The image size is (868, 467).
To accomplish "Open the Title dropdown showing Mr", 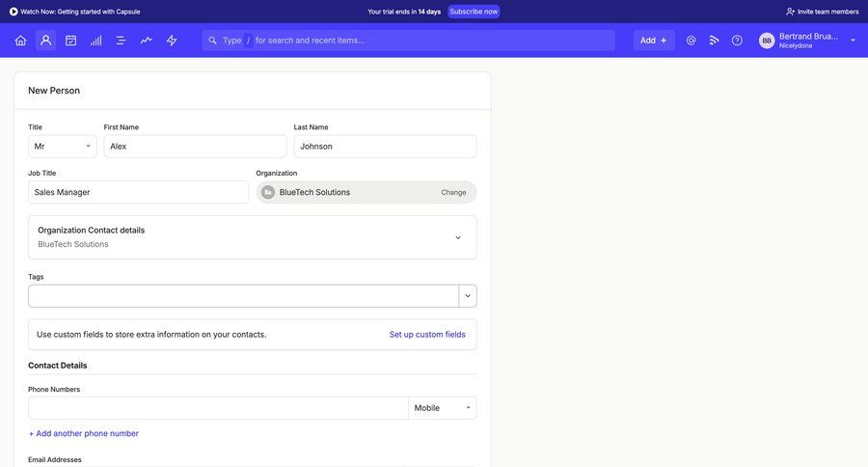I will coord(62,147).
